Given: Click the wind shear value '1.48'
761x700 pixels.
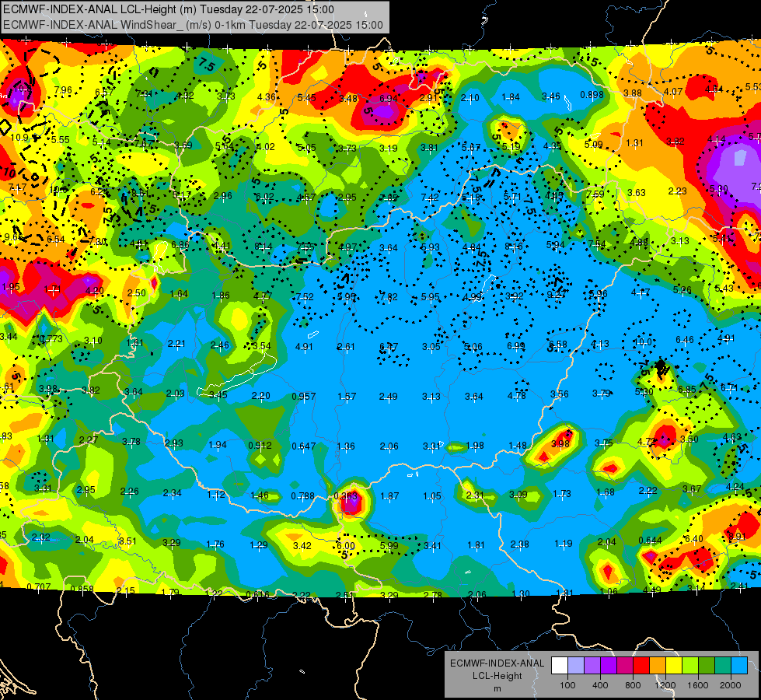Looking at the screenshot, I should 518,446.
